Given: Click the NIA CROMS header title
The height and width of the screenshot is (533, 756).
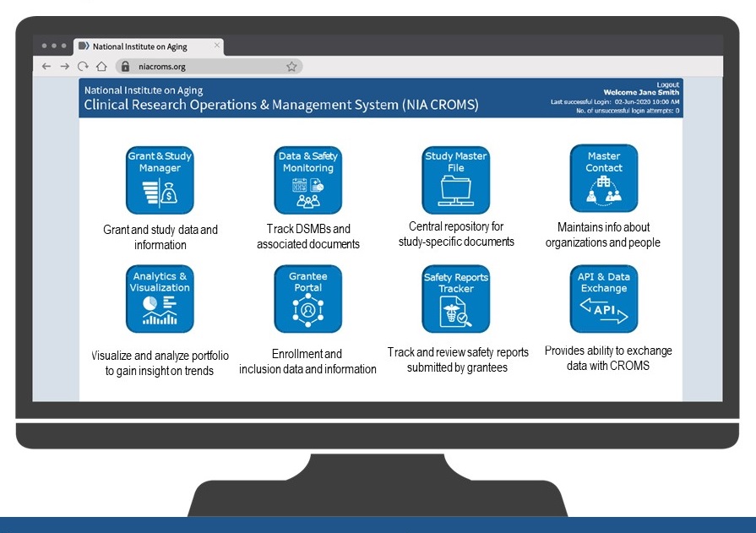Looking at the screenshot, I should 280,106.
